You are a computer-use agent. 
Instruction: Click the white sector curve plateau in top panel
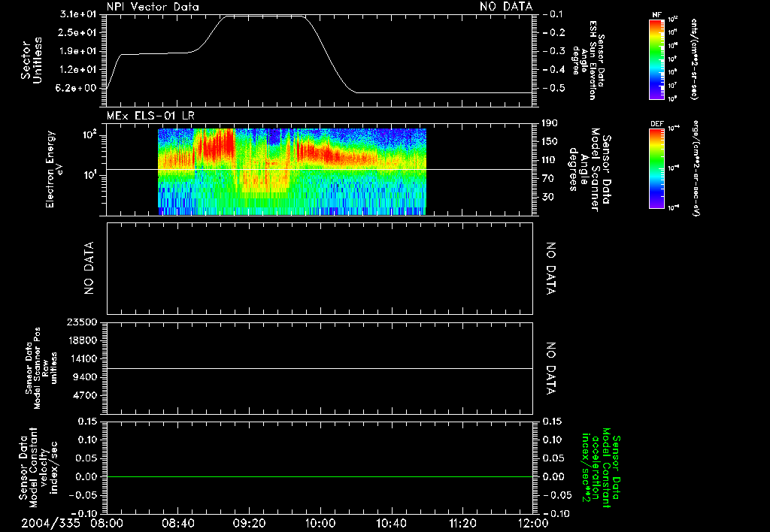[x=264, y=17]
